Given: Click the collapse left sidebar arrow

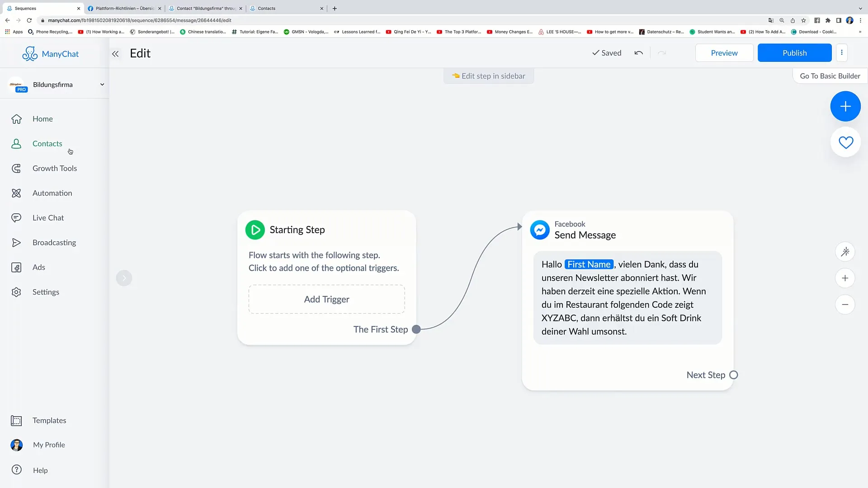Looking at the screenshot, I should coord(115,53).
